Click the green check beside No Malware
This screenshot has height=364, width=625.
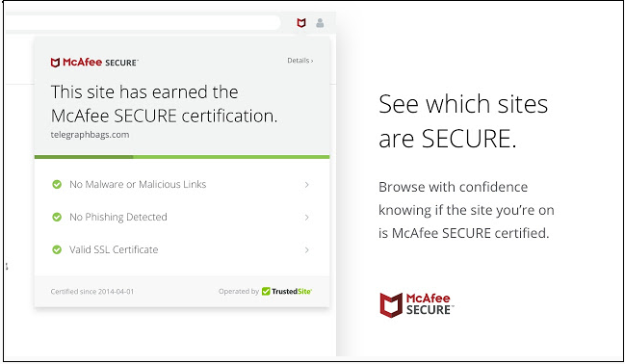tap(57, 184)
